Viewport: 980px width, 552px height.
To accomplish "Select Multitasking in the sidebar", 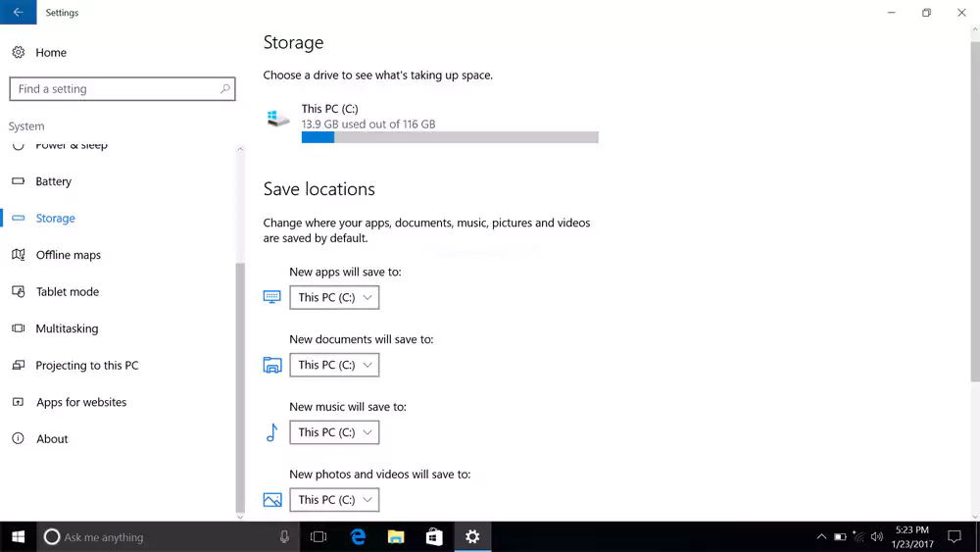I will tap(67, 328).
